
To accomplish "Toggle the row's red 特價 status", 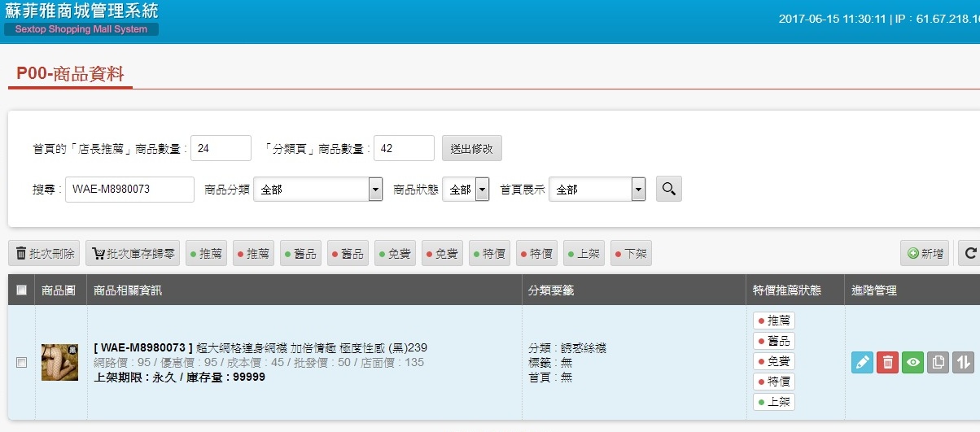I will 773,382.
